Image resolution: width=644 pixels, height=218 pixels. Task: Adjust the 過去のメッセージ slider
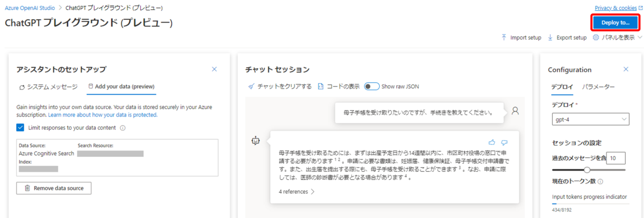(x=587, y=170)
